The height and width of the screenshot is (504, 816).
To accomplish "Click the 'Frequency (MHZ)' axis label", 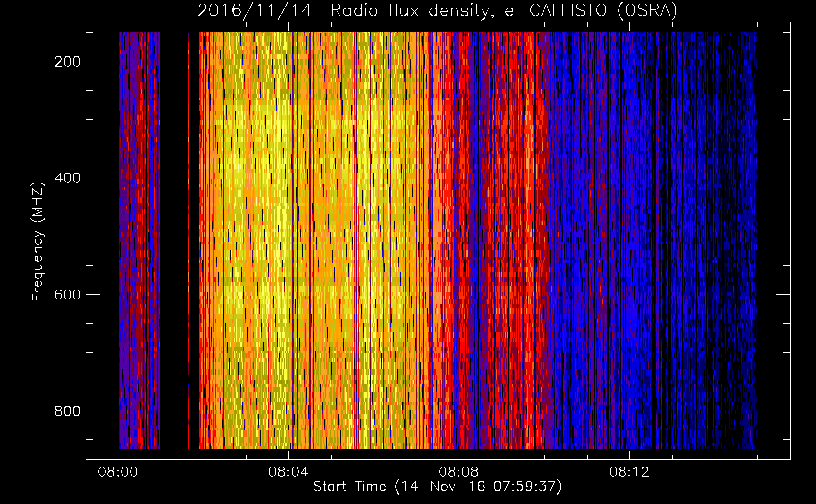I will click(x=38, y=241).
